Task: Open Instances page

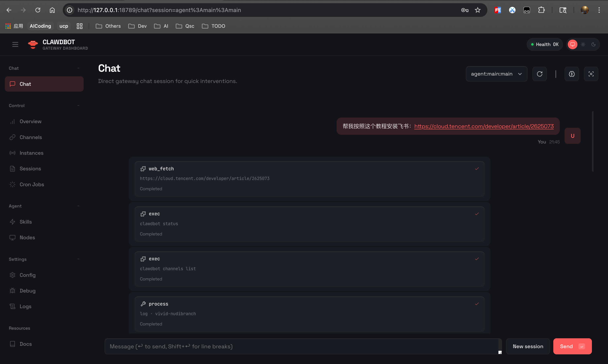Action: coord(44,153)
